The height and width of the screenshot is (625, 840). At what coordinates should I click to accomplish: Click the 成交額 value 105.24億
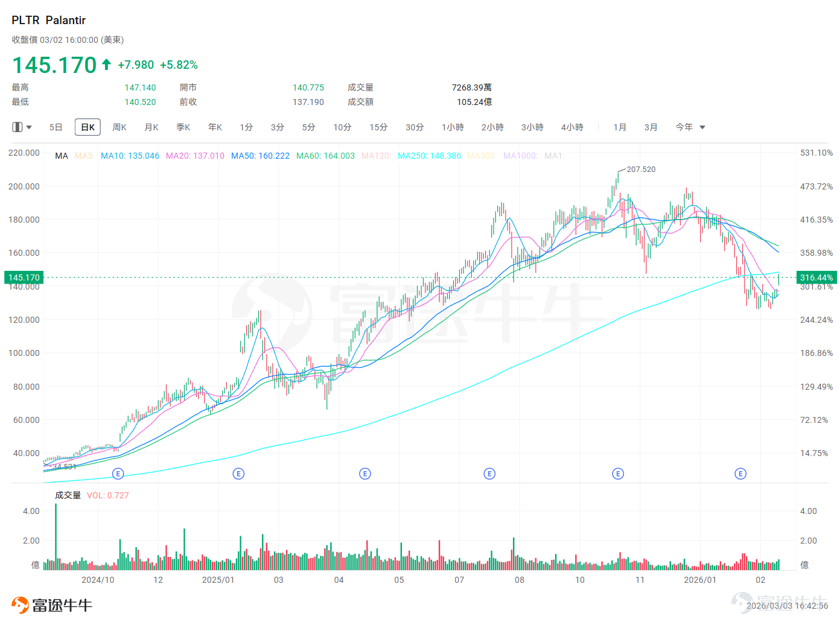474,102
